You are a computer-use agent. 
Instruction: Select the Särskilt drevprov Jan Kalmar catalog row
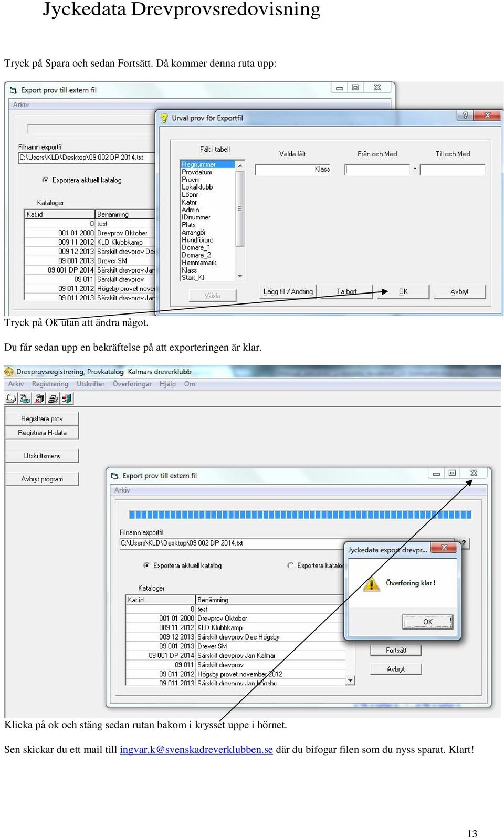pos(235,655)
